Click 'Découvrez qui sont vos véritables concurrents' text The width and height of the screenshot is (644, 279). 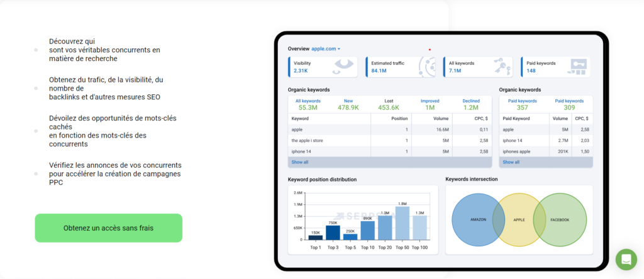pos(104,50)
